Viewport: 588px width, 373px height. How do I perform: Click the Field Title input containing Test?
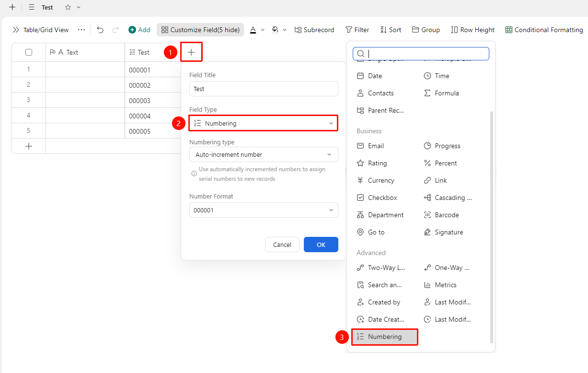click(x=264, y=89)
